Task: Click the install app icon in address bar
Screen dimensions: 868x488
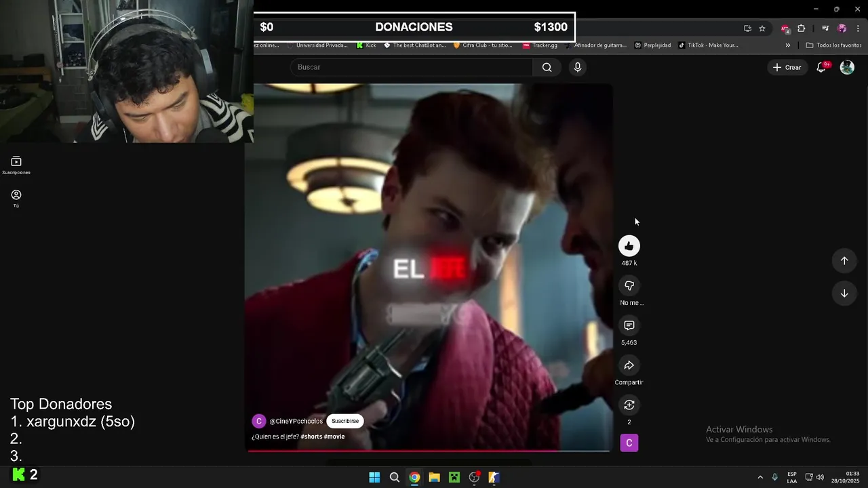Action: 747,28
